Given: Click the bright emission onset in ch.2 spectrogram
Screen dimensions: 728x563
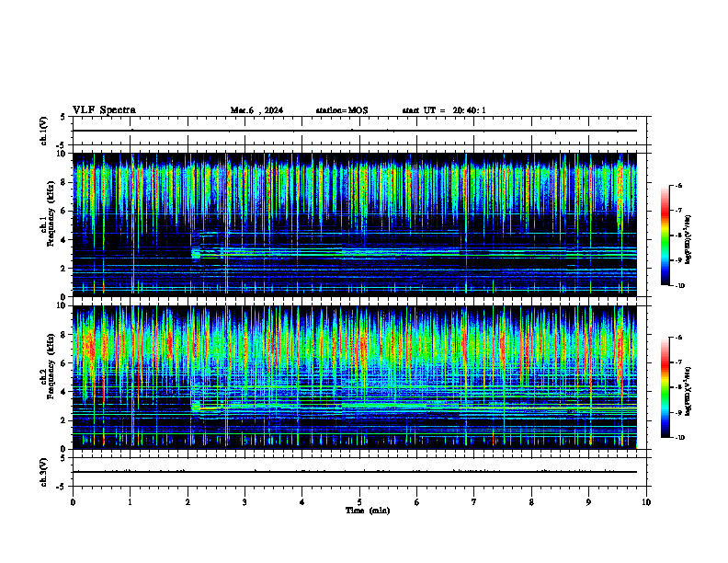Looking at the screenshot, I should pos(196,407).
